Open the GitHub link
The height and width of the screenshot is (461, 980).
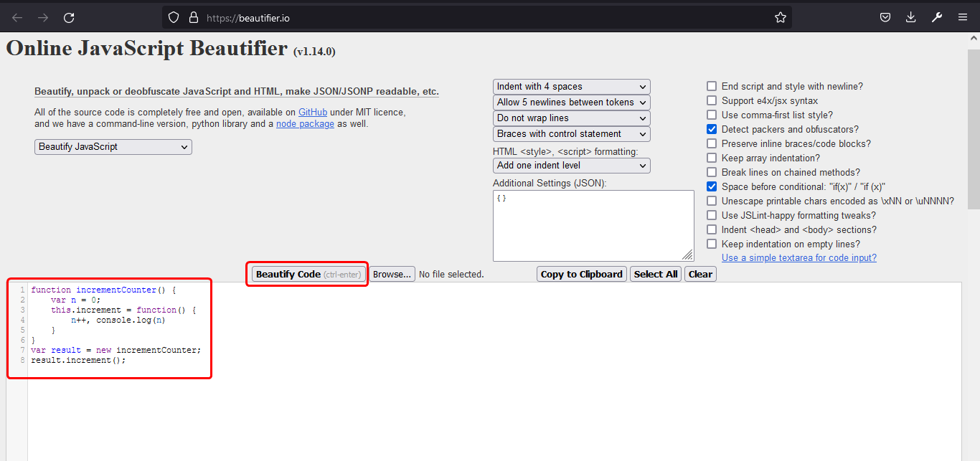(x=313, y=112)
